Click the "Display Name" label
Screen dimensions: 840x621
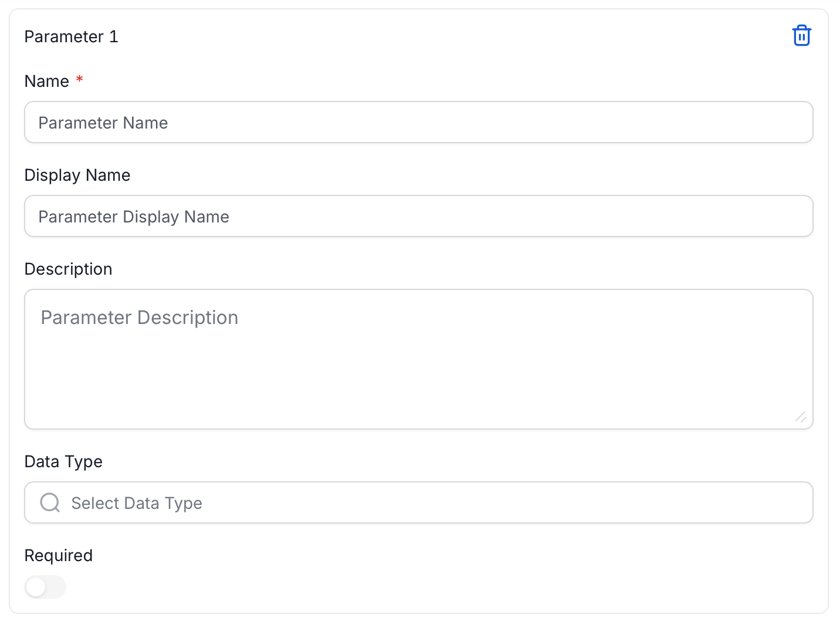pyautogui.click(x=77, y=175)
